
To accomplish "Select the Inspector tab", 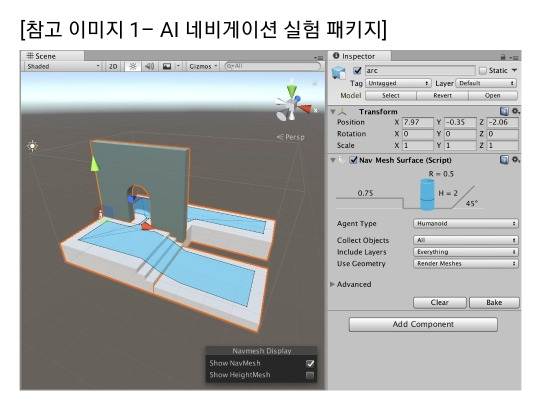I will tap(359, 56).
